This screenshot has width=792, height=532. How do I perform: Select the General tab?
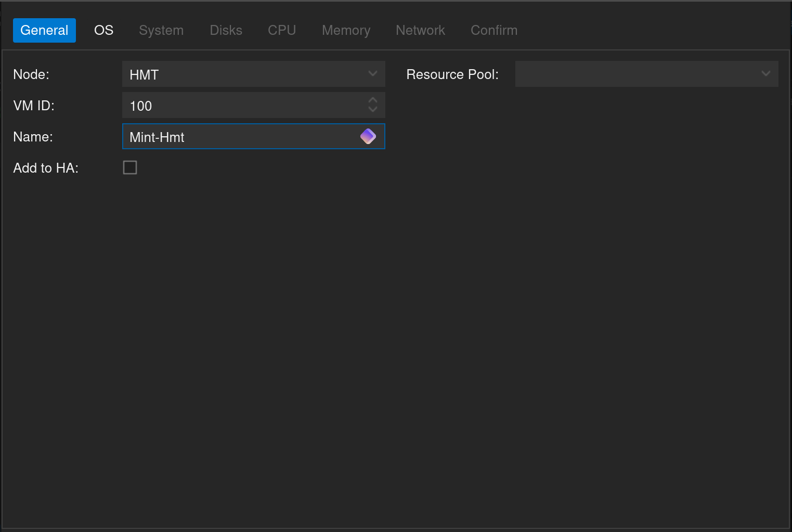tap(44, 30)
